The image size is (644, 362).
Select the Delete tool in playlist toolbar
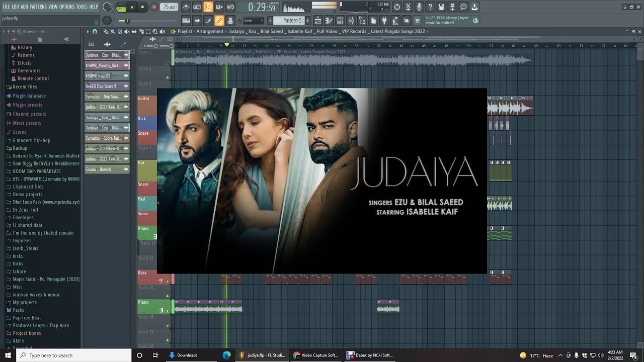point(120,31)
